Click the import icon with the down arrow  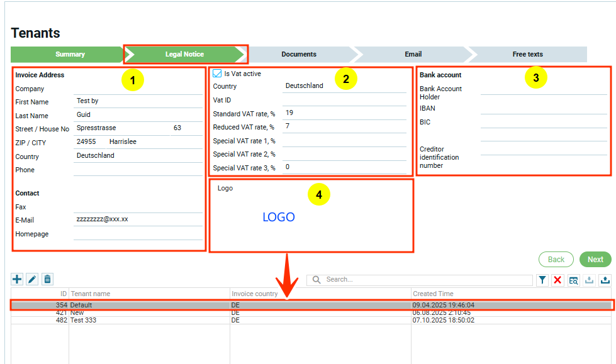point(589,280)
